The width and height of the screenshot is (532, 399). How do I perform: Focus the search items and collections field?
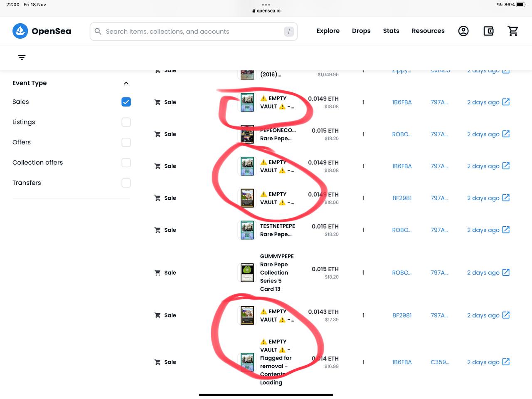pos(194,32)
